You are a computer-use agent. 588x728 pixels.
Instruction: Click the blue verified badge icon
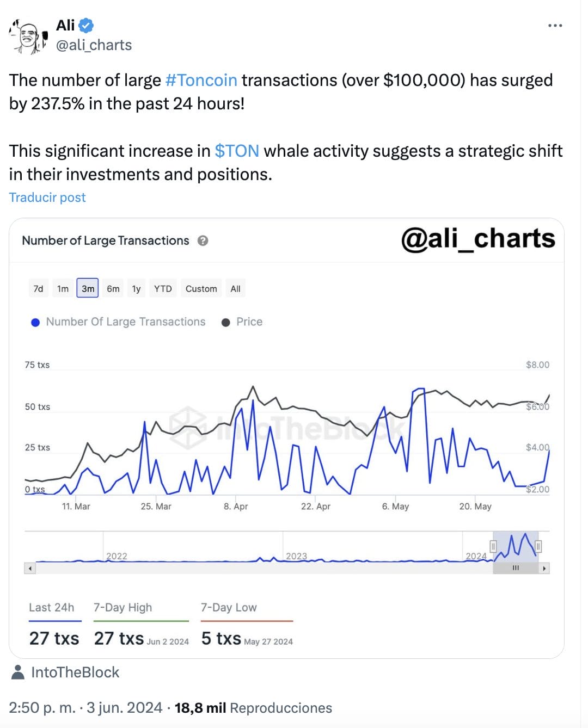tap(86, 26)
